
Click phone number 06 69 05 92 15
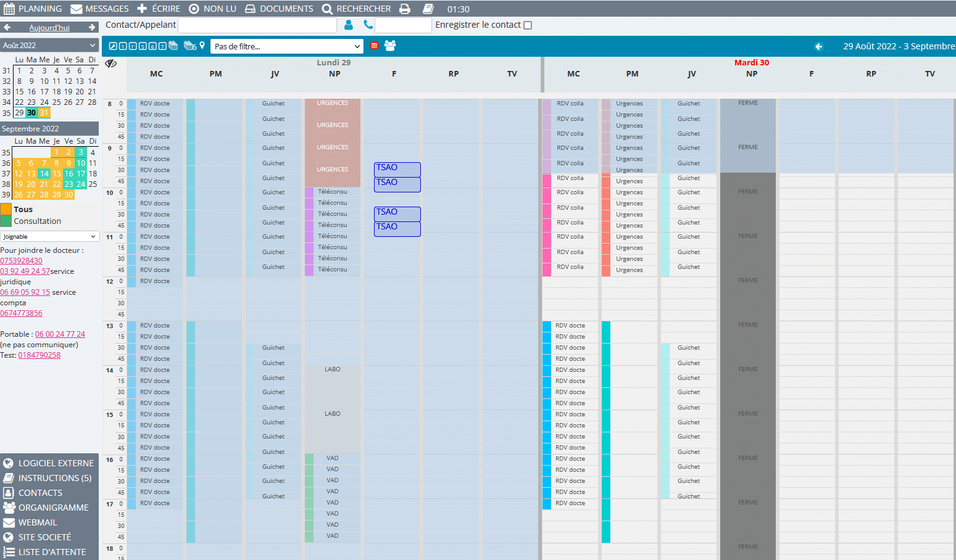pyautogui.click(x=25, y=292)
